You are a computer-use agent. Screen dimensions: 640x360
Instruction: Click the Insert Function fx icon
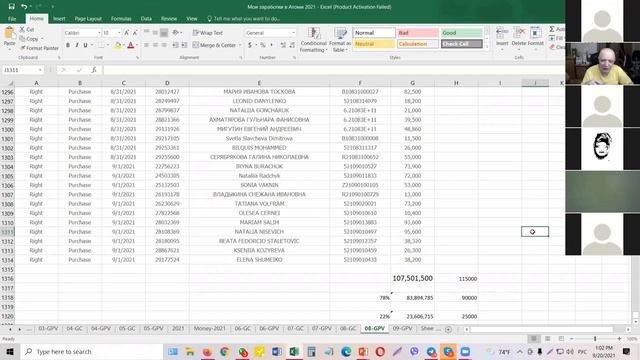[94, 70]
